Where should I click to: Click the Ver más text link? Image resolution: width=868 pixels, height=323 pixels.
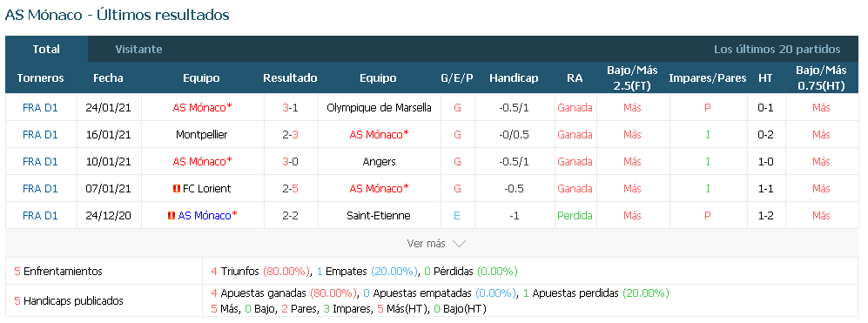click(427, 244)
